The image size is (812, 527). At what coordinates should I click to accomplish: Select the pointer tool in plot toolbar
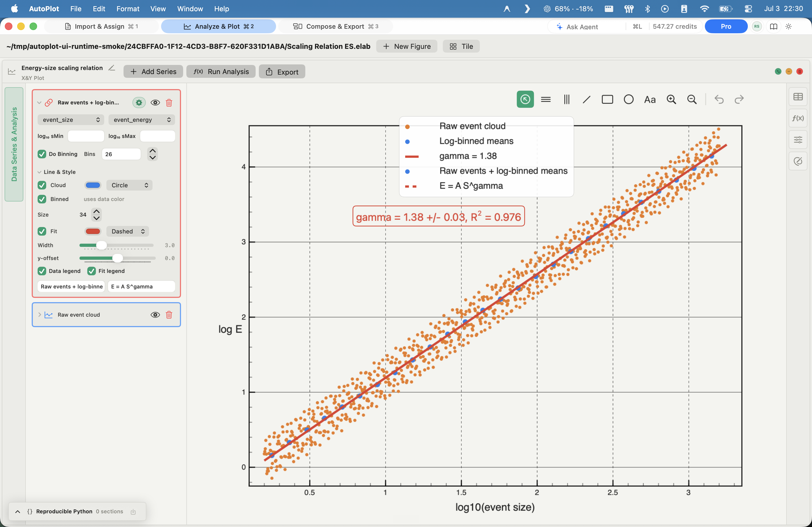point(525,99)
